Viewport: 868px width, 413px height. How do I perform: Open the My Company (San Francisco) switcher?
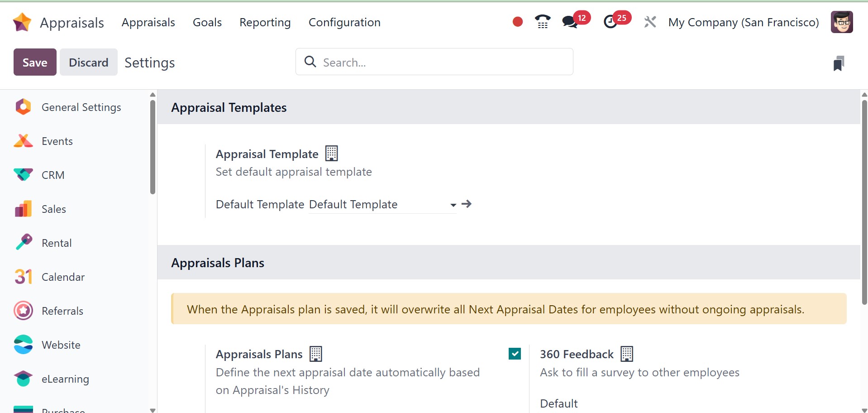[x=744, y=22]
